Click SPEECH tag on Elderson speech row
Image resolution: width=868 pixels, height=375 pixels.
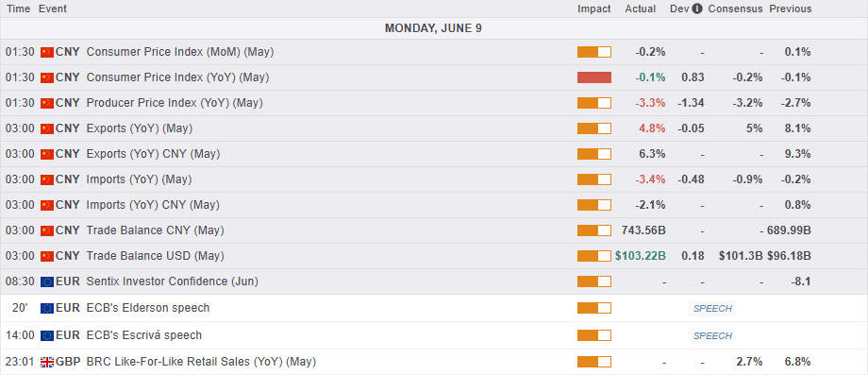[x=712, y=309]
